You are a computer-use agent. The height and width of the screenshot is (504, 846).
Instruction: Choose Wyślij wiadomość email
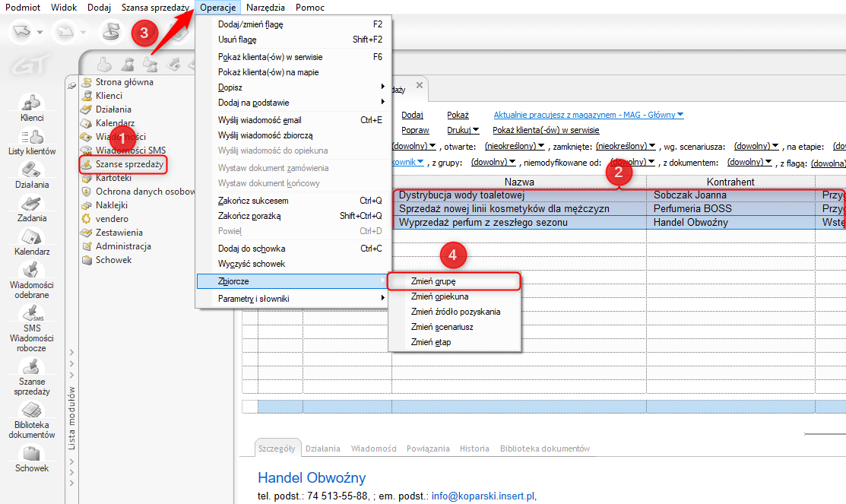point(293,120)
